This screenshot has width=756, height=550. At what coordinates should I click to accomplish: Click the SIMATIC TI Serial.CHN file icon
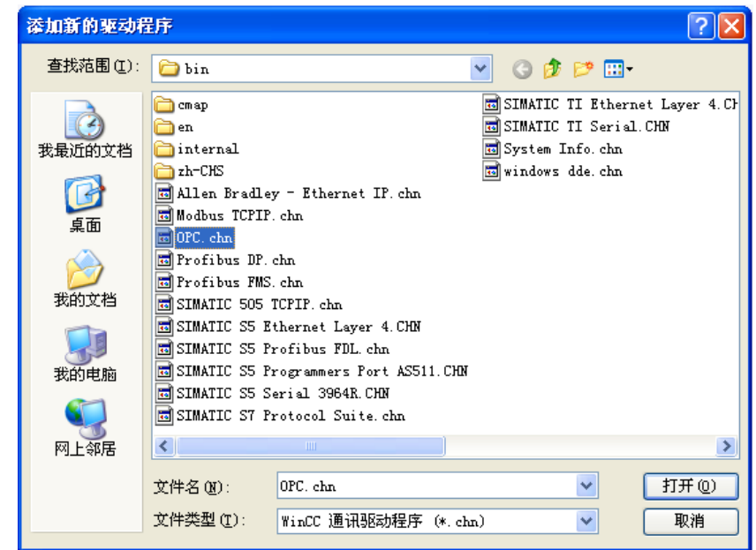(491, 126)
